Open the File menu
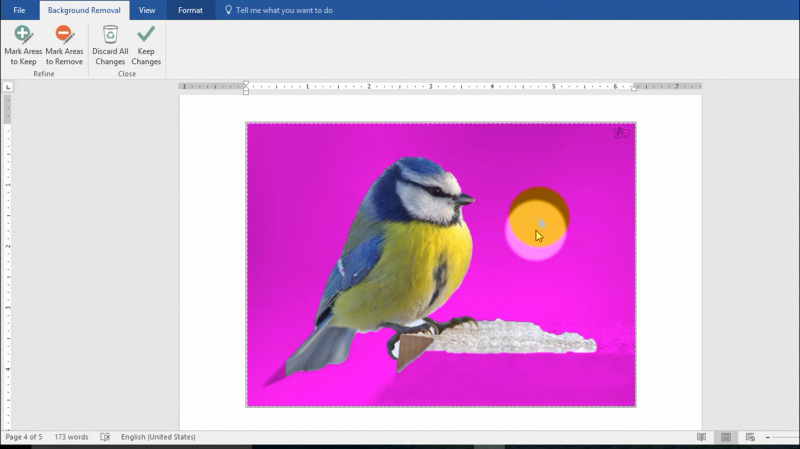Screen dimensions: 800x449 tap(19, 10)
